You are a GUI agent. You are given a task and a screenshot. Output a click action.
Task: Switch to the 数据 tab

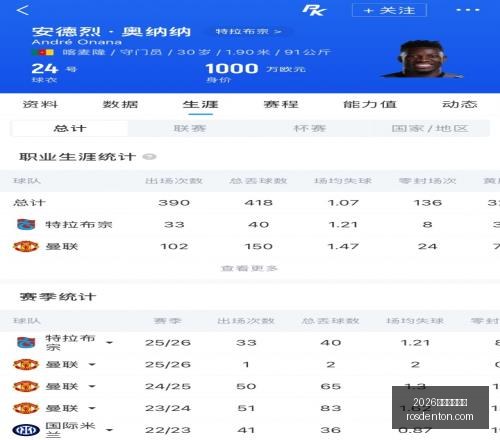click(120, 104)
